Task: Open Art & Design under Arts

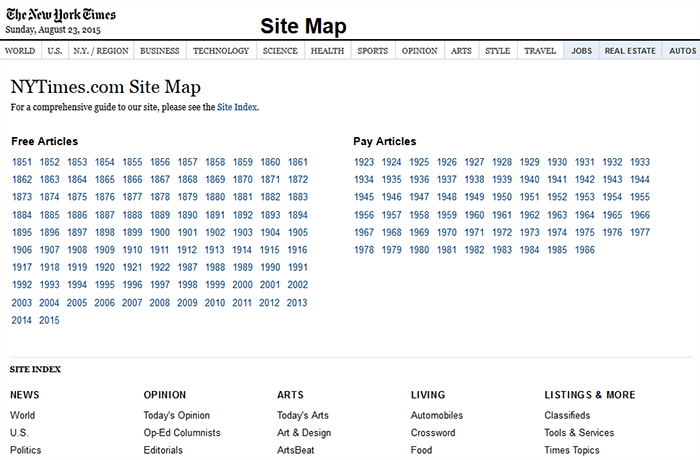Action: click(x=303, y=433)
